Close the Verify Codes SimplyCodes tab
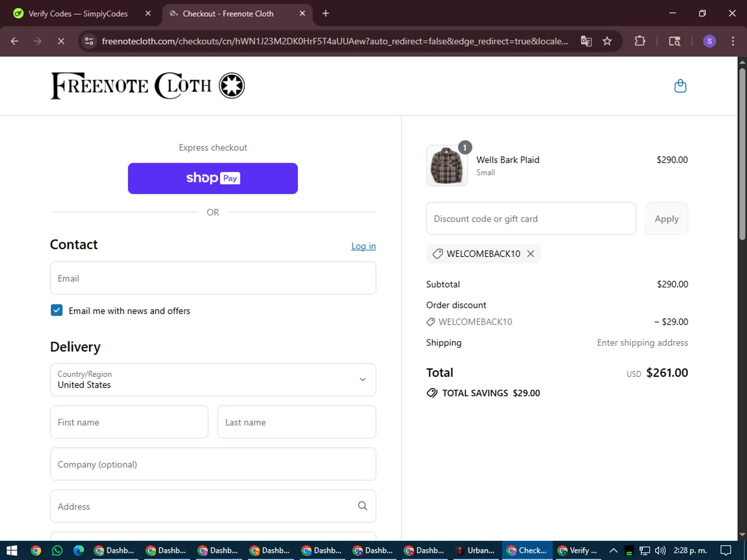The image size is (747, 560). 148,13
